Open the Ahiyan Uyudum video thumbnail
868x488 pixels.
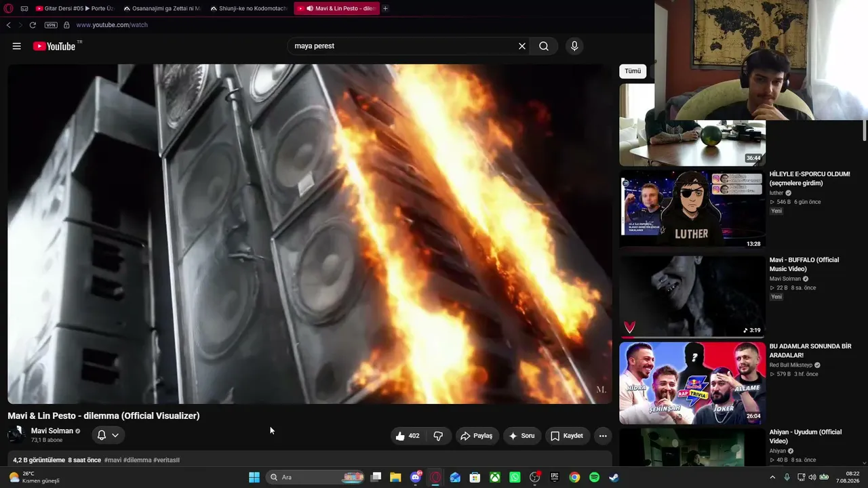(x=692, y=447)
